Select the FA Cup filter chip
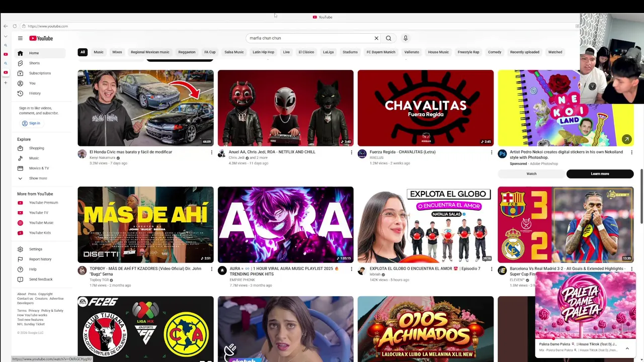The height and width of the screenshot is (362, 644). (x=210, y=52)
